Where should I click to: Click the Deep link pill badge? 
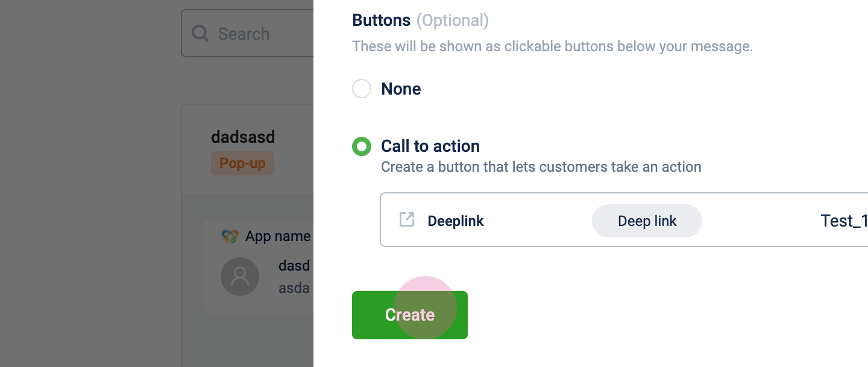click(647, 221)
